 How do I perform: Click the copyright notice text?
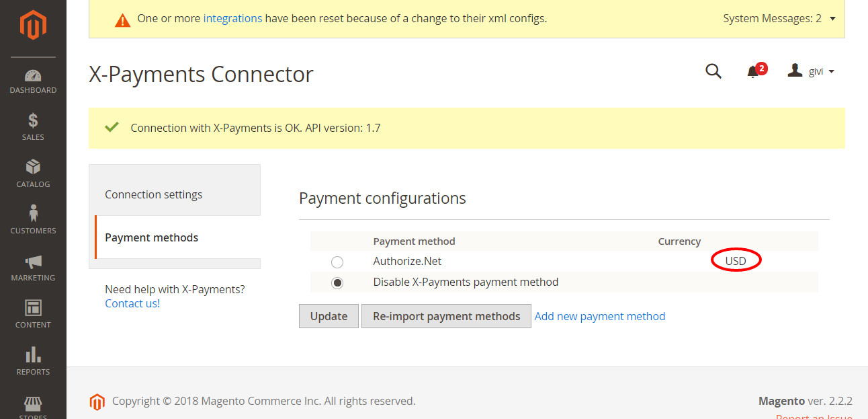tap(263, 401)
